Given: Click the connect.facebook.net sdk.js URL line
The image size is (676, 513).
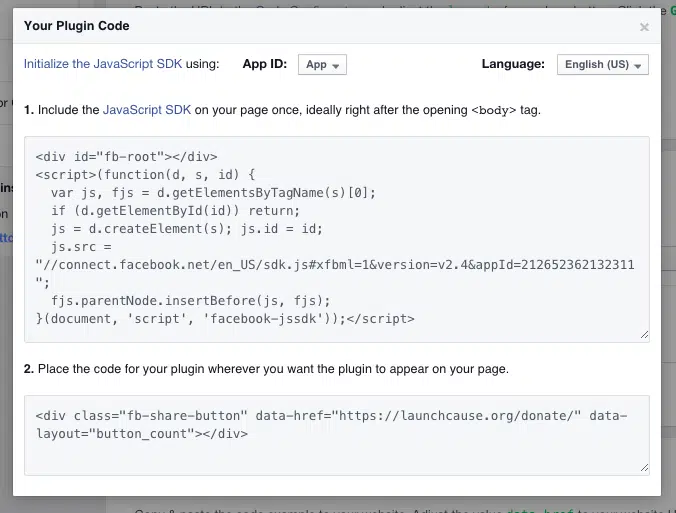Looking at the screenshot, I should coord(330,265).
